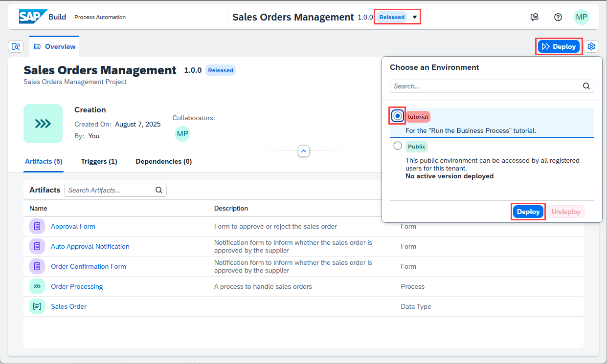Open the Approval Form link
The width and height of the screenshot is (607, 364).
tap(73, 226)
